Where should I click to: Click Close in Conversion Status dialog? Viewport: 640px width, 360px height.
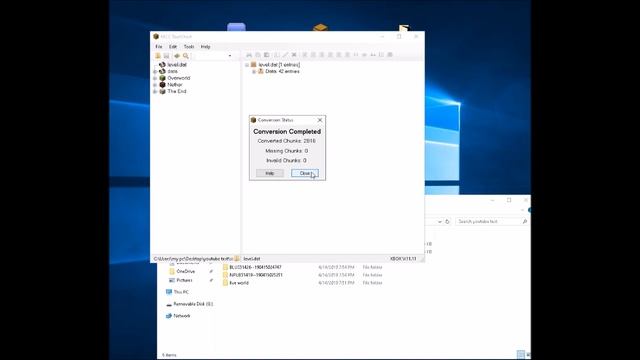click(305, 173)
